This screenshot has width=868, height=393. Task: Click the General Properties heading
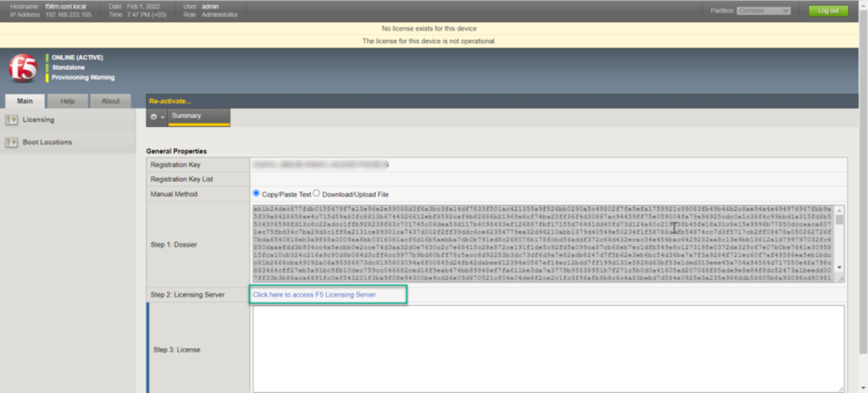176,151
